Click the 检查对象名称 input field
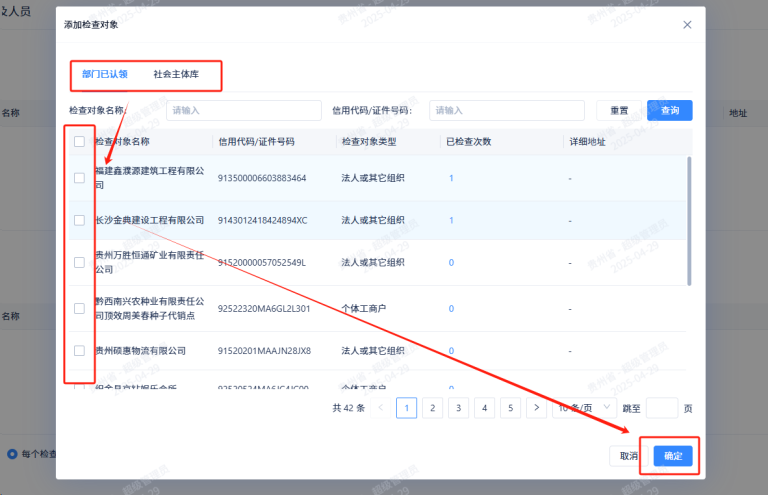Screen dimensions: 768x495 244,110
